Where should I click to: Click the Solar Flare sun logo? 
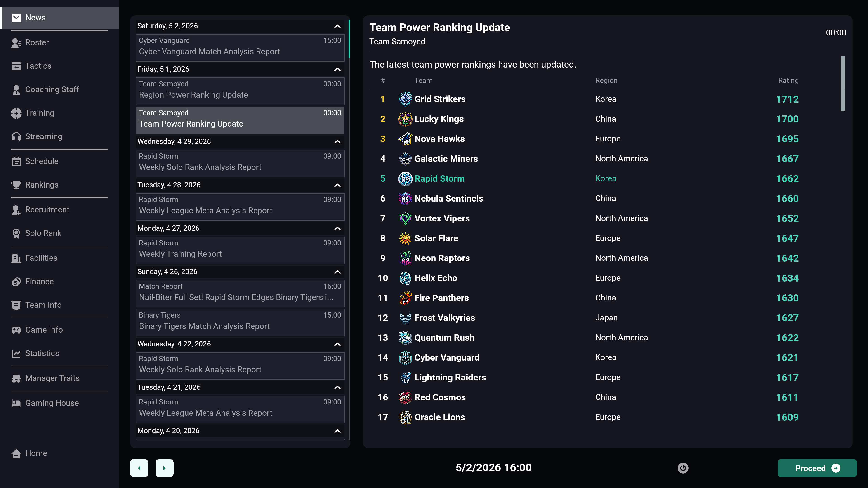405,238
